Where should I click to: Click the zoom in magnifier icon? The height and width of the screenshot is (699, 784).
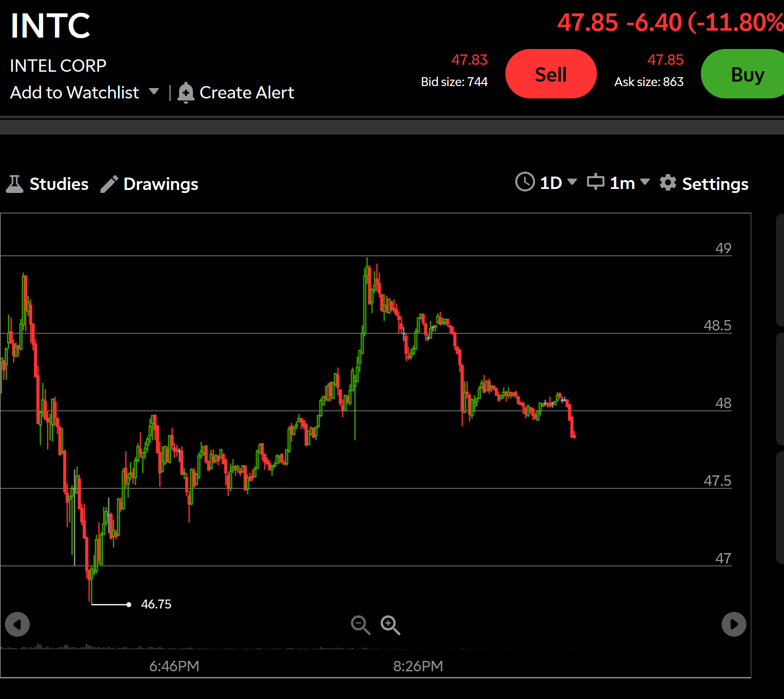pos(390,625)
